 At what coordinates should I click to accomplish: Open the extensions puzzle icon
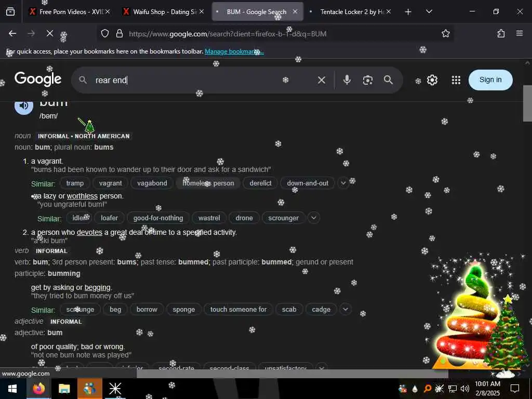click(x=501, y=33)
